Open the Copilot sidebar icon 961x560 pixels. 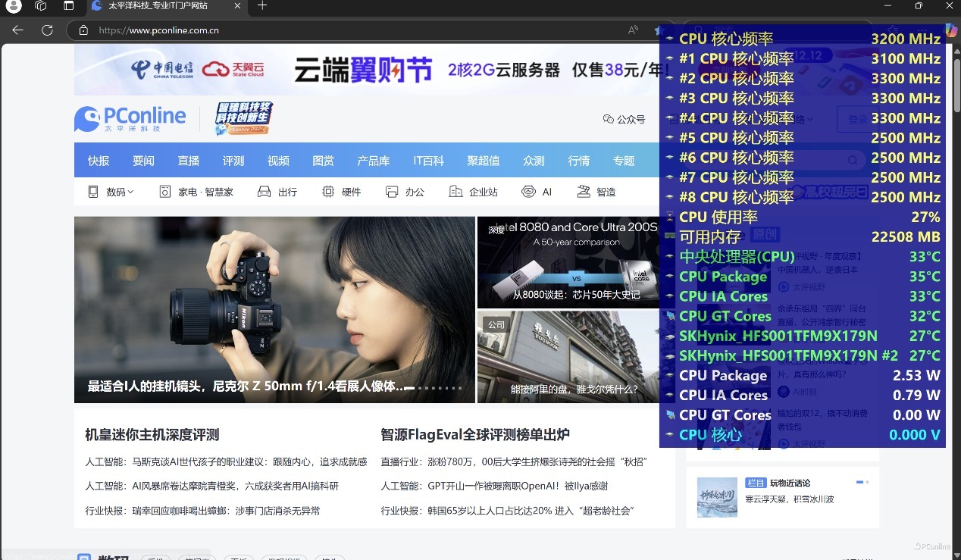coord(951,30)
